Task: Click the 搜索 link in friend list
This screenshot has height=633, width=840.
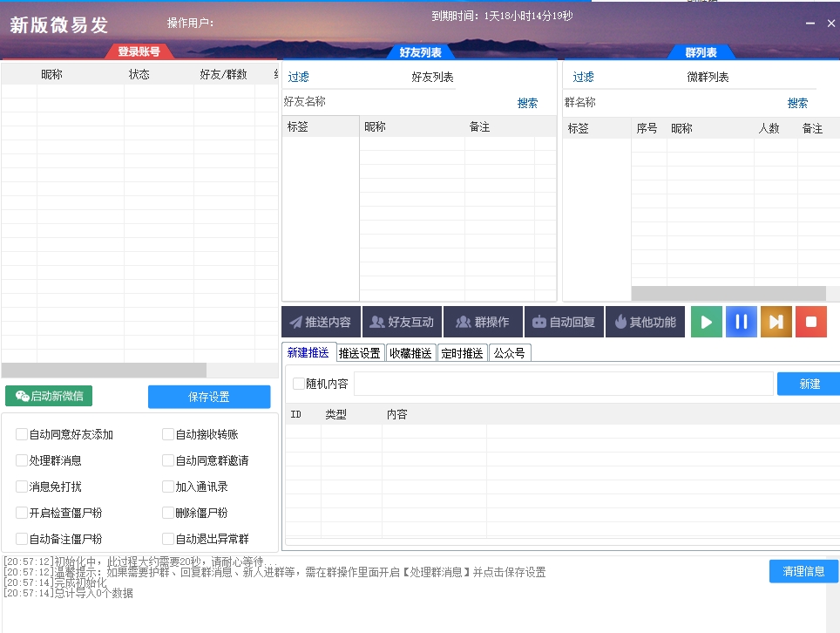Action: pos(526,102)
